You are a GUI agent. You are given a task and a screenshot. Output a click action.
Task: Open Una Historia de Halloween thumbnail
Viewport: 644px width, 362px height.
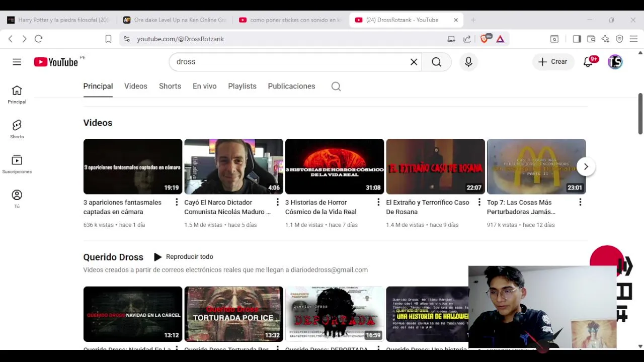click(x=427, y=314)
